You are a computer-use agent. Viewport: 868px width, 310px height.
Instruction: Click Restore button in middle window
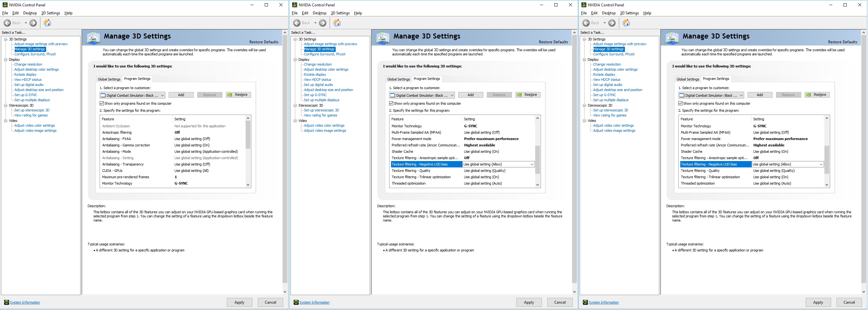click(528, 95)
